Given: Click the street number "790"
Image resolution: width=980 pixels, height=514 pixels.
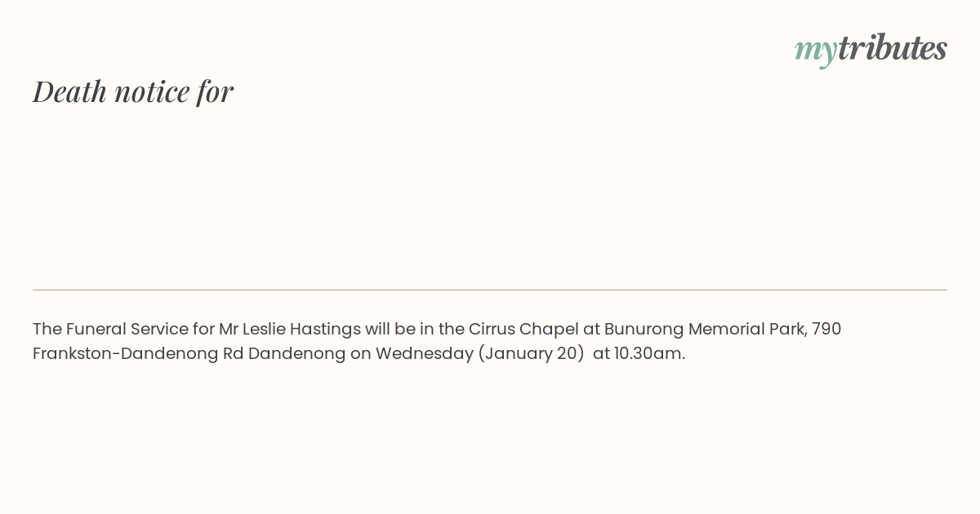Looking at the screenshot, I should [x=826, y=329].
